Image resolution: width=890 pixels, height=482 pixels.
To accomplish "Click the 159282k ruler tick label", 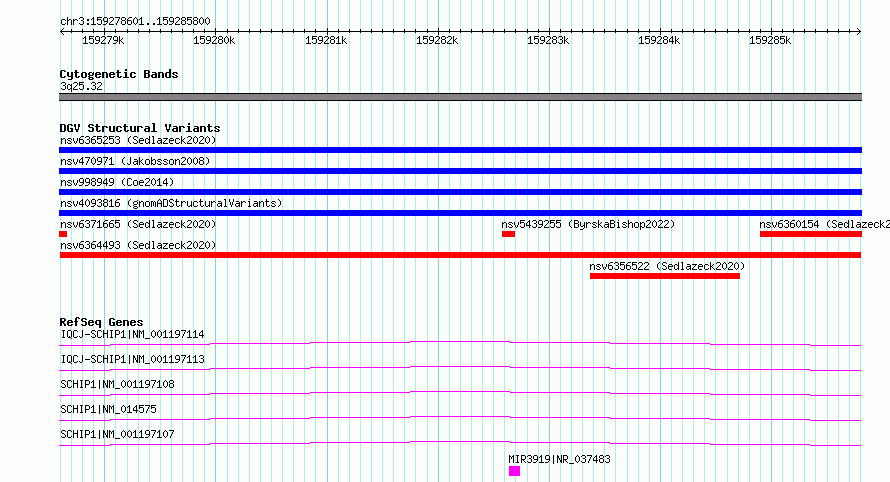I will click(x=437, y=40).
